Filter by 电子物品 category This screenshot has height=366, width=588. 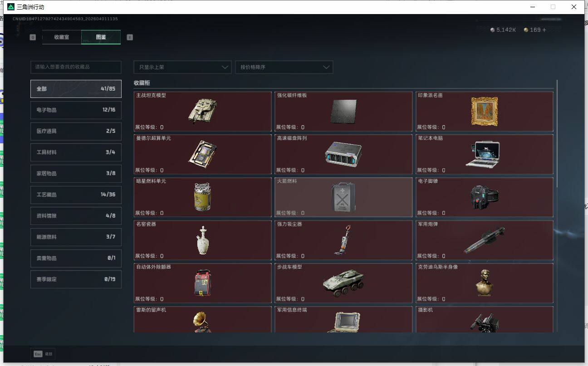tap(76, 110)
